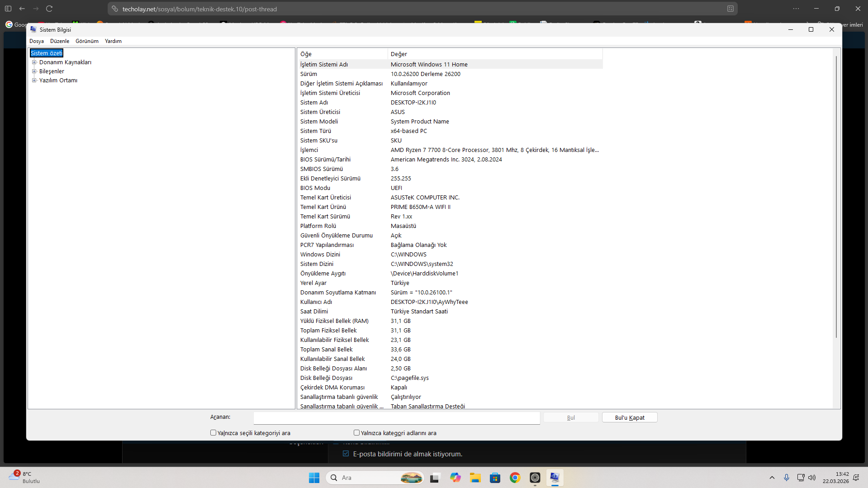Open Copilot from the taskbar
The height and width of the screenshot is (488, 868).
[455, 478]
